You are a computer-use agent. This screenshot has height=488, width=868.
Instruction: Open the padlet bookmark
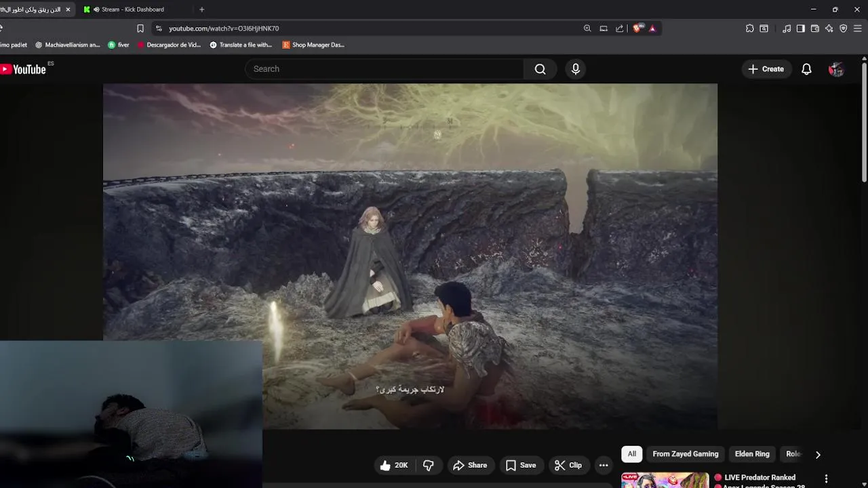click(x=14, y=45)
